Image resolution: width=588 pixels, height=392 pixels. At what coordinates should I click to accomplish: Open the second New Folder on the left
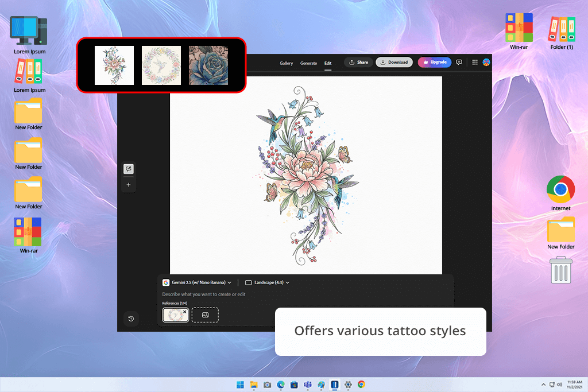click(x=29, y=154)
